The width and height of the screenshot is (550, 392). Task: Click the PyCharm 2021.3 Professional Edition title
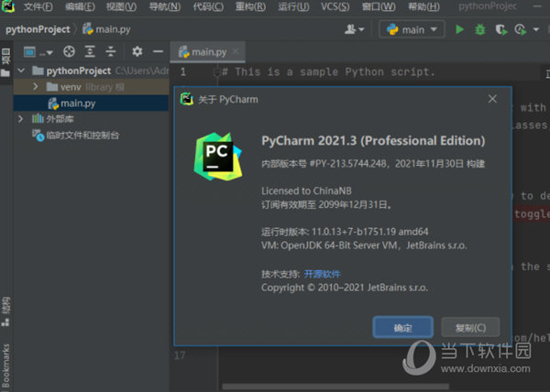[373, 141]
